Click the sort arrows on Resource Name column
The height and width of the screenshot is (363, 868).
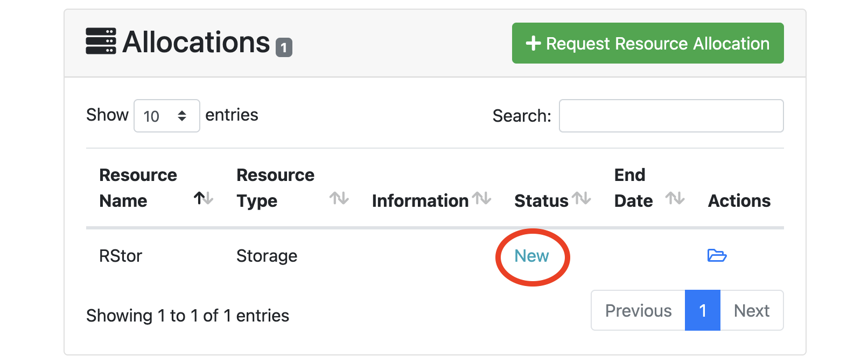click(x=204, y=199)
